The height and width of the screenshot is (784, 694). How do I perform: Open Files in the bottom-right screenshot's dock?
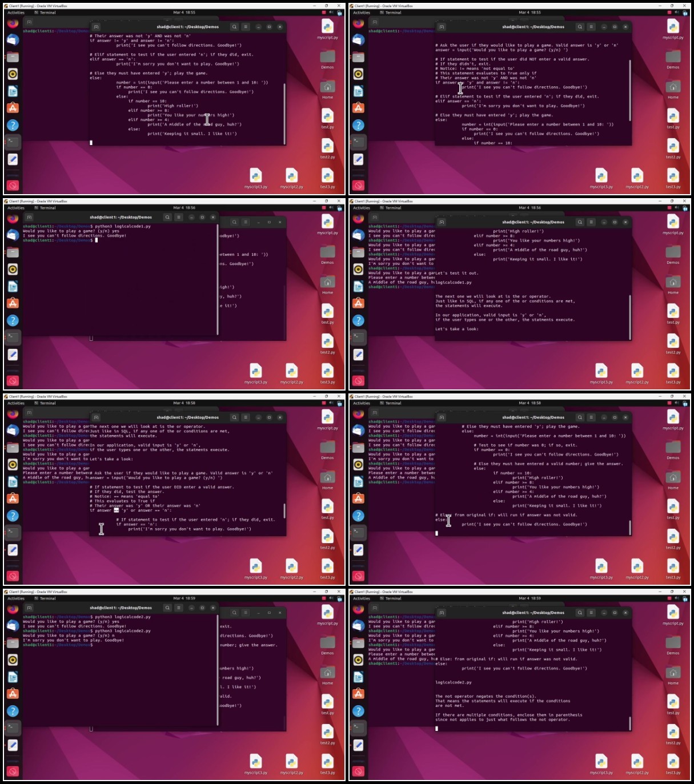(x=358, y=643)
